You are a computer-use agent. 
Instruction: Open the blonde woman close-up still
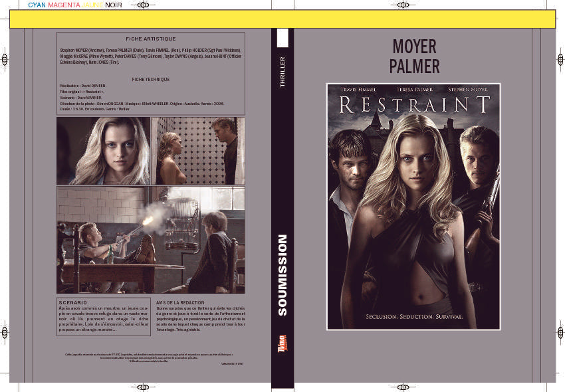point(104,151)
